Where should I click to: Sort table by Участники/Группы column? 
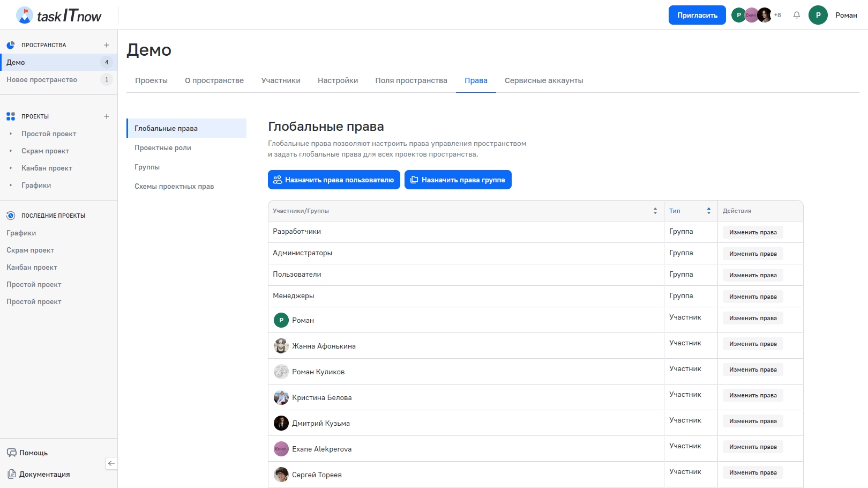coord(655,211)
